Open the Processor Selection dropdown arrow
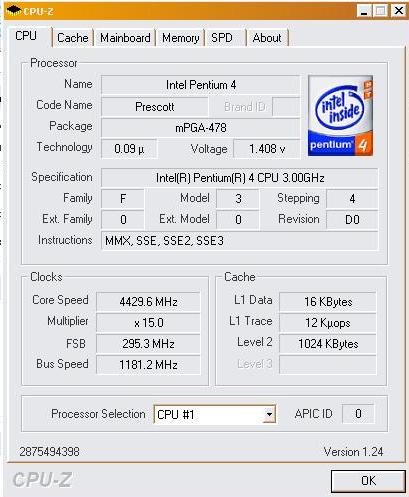The width and height of the screenshot is (409, 497). click(x=269, y=415)
